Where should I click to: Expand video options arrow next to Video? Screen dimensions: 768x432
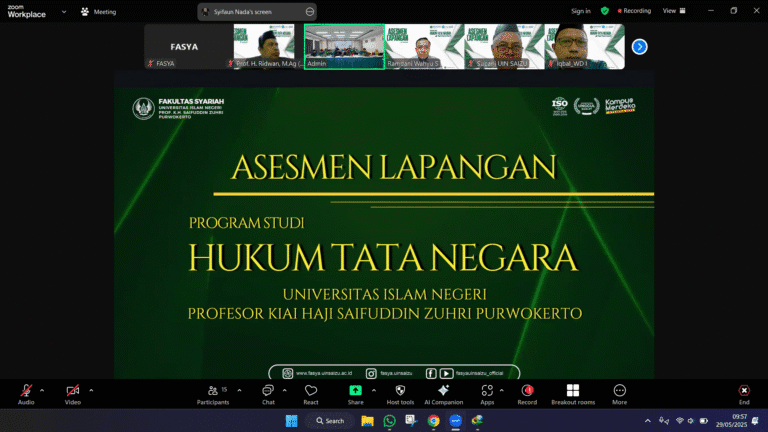pos(91,390)
